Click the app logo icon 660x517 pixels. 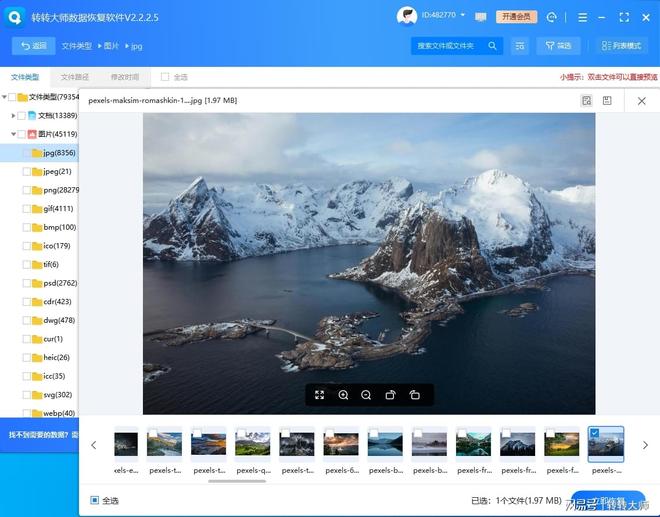click(x=15, y=17)
